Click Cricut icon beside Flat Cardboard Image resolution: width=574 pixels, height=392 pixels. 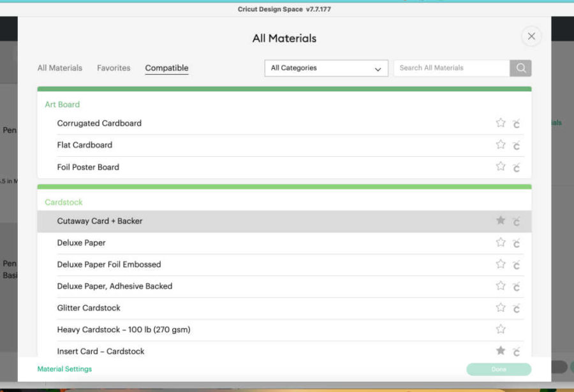(x=516, y=145)
